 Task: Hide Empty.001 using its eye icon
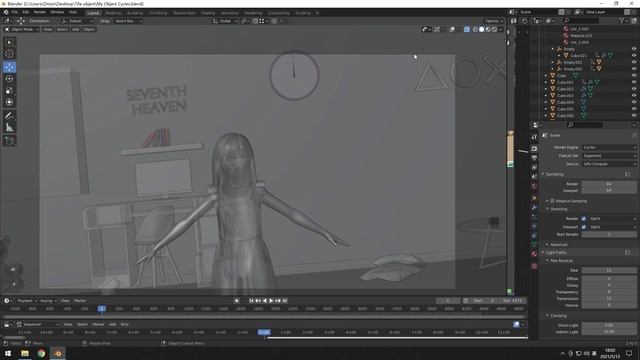coord(634,62)
